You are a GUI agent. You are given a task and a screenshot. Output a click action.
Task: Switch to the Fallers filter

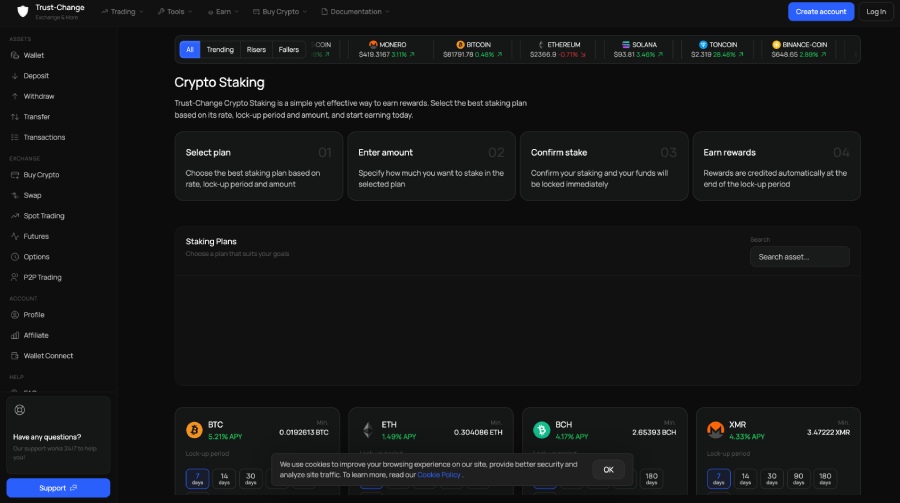(289, 49)
